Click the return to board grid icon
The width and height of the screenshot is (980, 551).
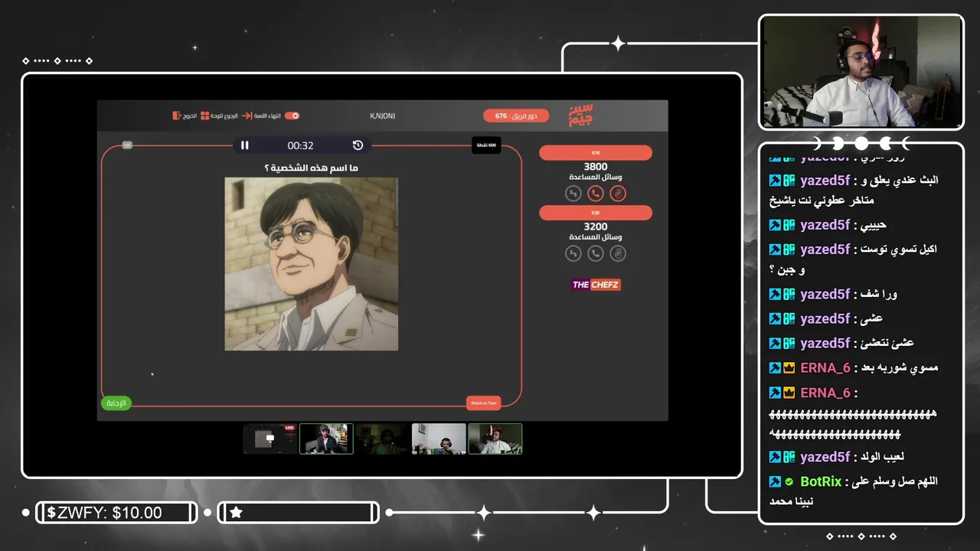(204, 116)
